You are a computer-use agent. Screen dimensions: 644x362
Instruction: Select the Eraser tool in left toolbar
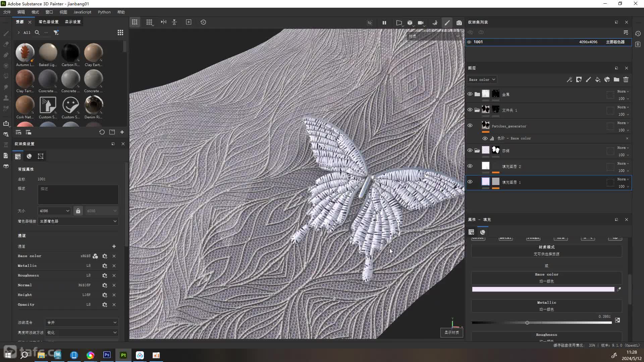pos(6,44)
